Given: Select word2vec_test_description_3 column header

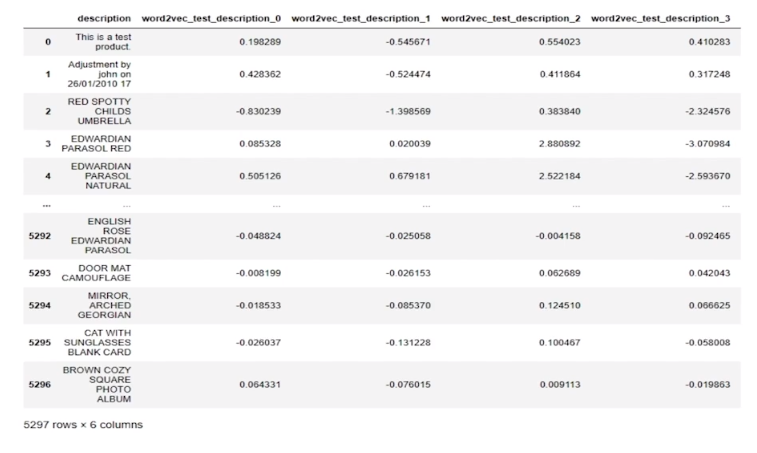Looking at the screenshot, I should point(660,19).
